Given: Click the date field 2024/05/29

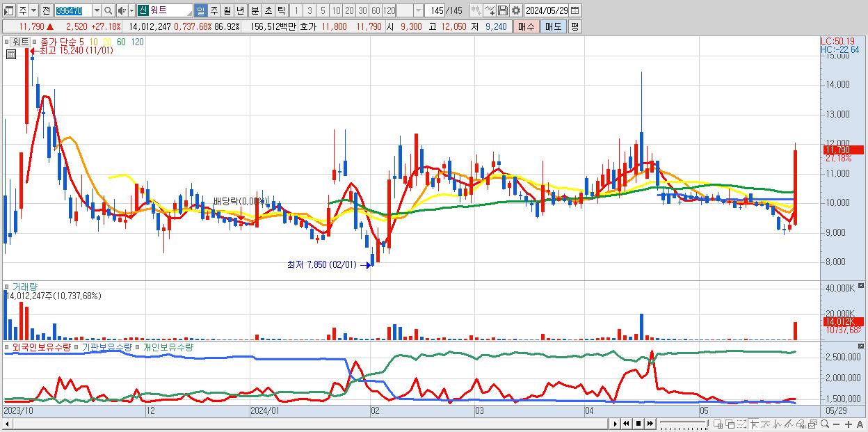Looking at the screenshot, I should coord(547,11).
